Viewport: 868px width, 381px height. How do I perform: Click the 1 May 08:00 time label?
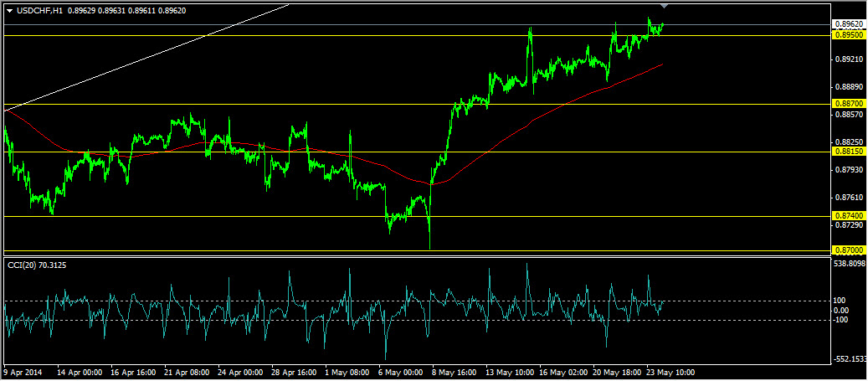pos(347,373)
